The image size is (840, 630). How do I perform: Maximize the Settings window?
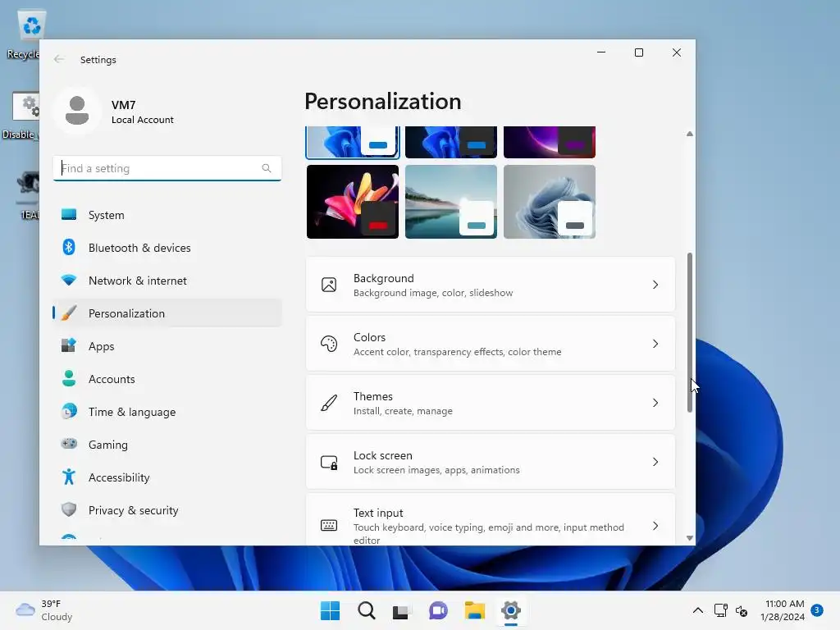pyautogui.click(x=638, y=52)
